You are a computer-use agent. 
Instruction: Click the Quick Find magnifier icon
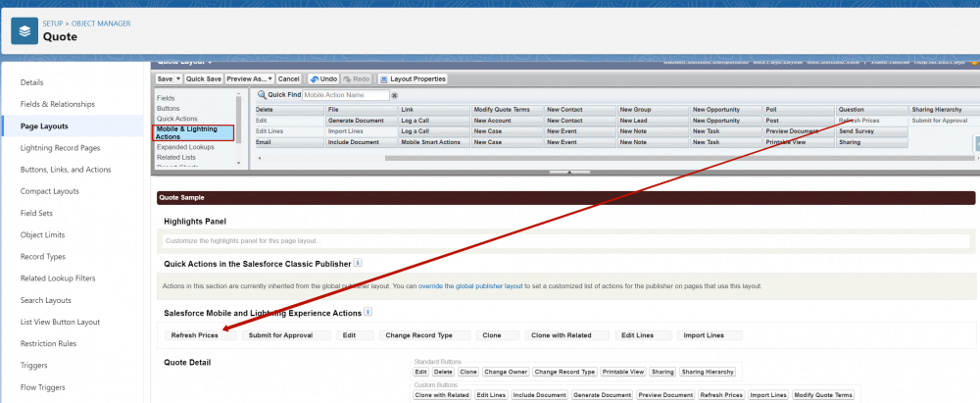point(261,95)
